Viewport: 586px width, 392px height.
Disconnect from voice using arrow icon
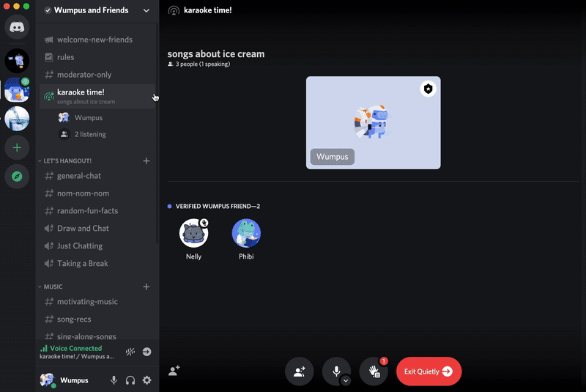click(147, 352)
